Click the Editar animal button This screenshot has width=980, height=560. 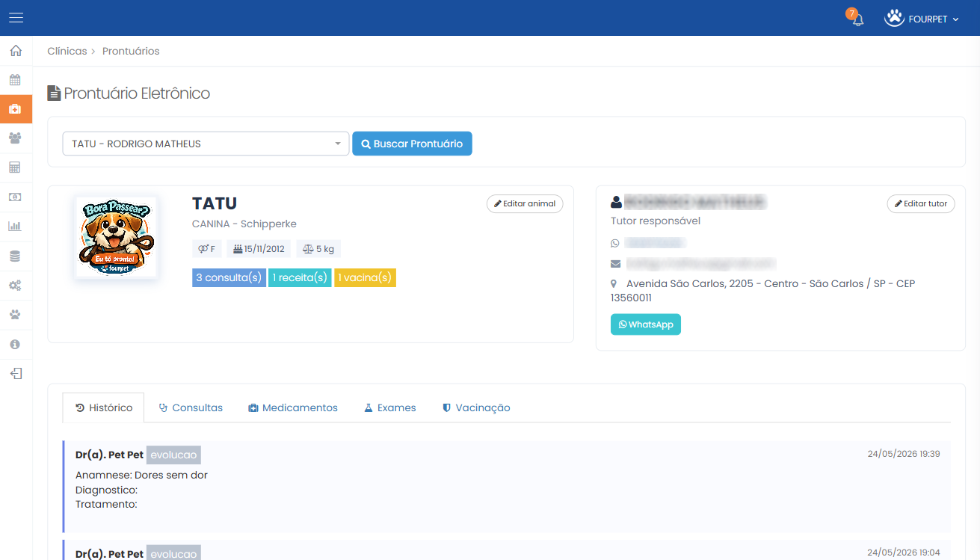pos(525,203)
